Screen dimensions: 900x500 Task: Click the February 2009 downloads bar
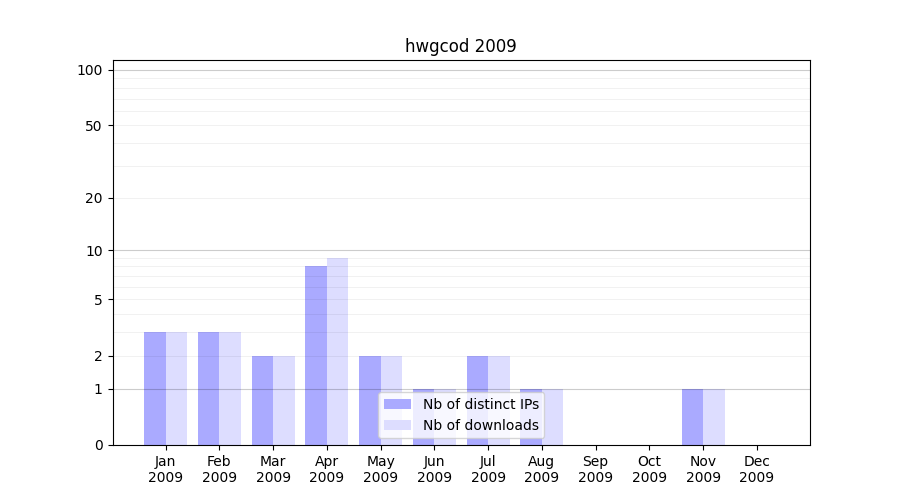230,388
